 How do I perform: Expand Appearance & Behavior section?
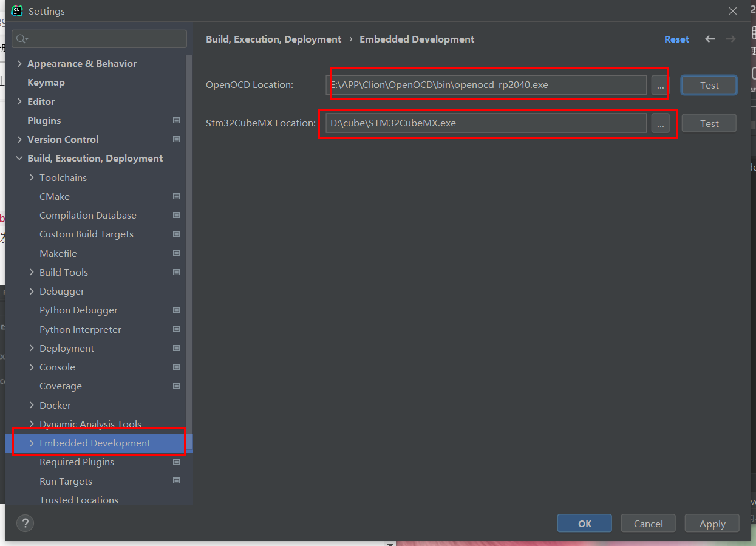[x=19, y=64]
